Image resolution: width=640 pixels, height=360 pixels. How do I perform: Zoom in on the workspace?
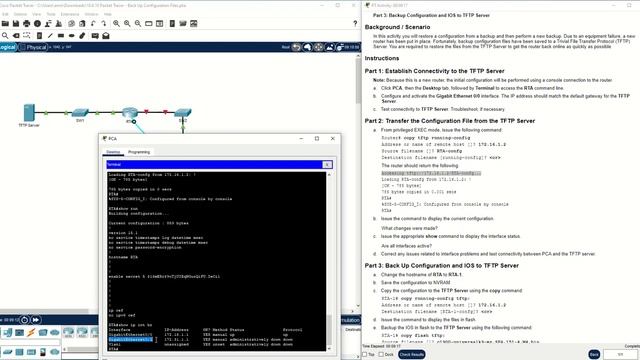[x=117, y=24]
